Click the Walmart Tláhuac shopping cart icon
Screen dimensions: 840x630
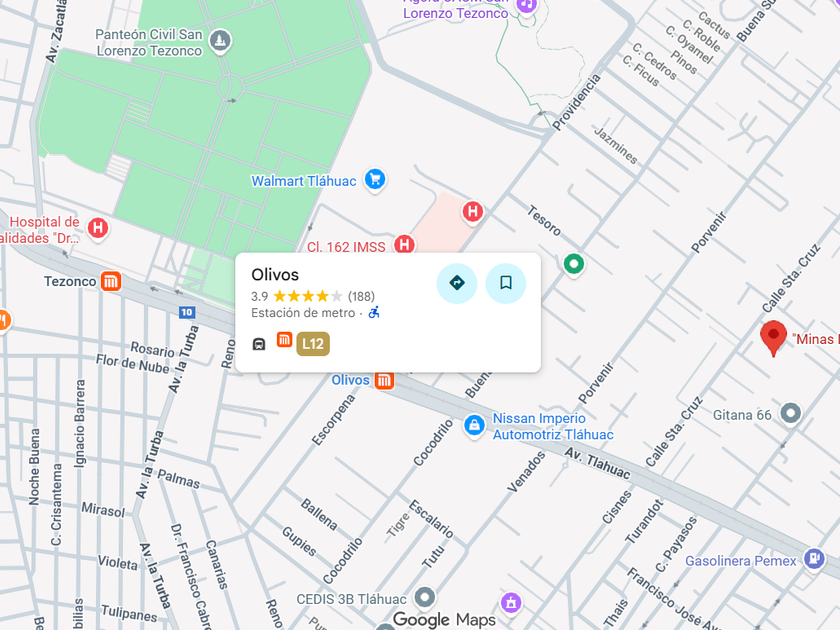click(x=375, y=179)
